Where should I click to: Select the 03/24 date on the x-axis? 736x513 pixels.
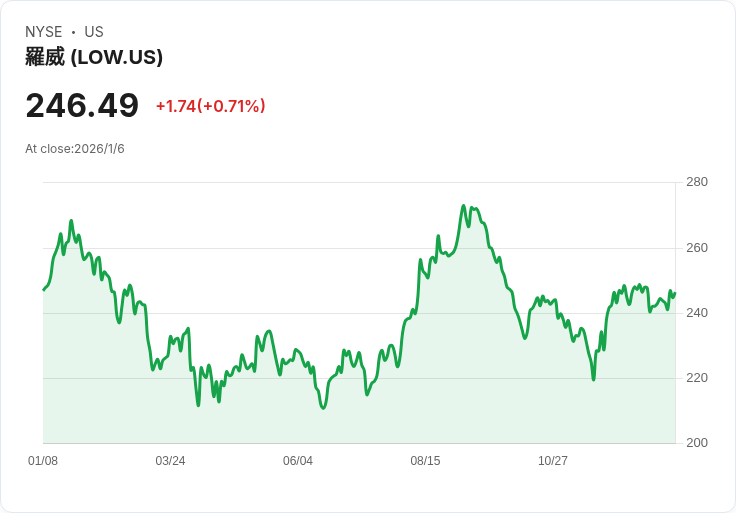coord(170,461)
